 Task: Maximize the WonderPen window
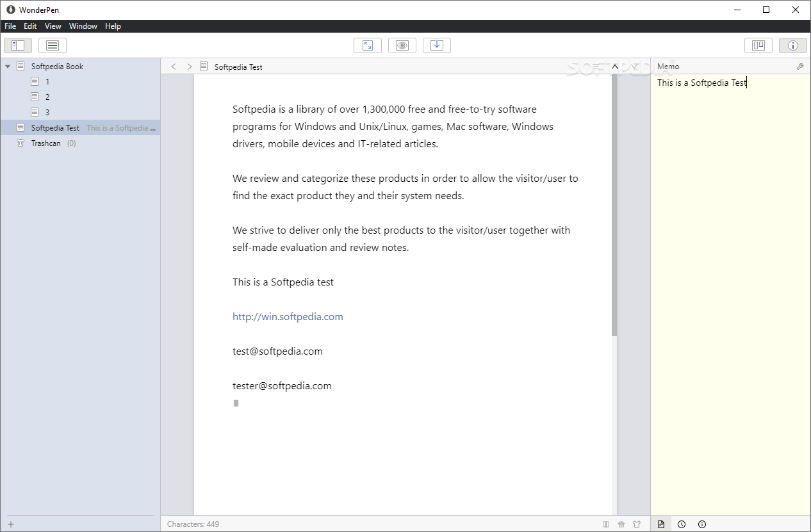tap(766, 10)
